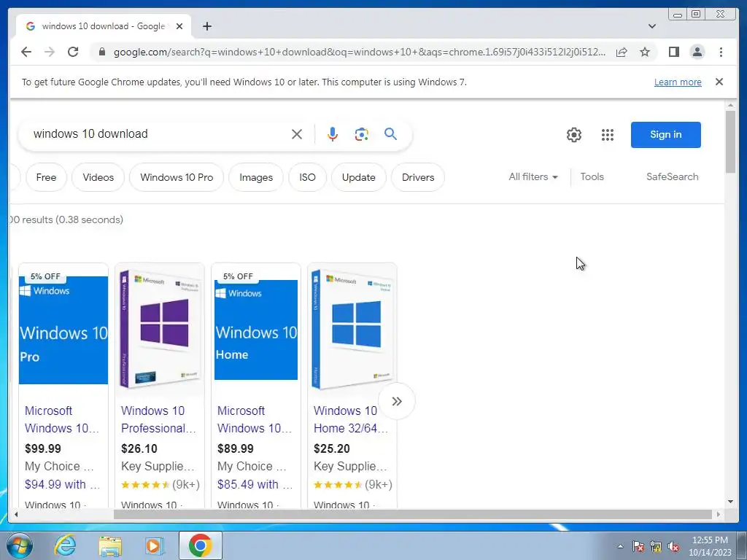
Task: Click the Chrome icon on taskbar
Action: (200, 545)
